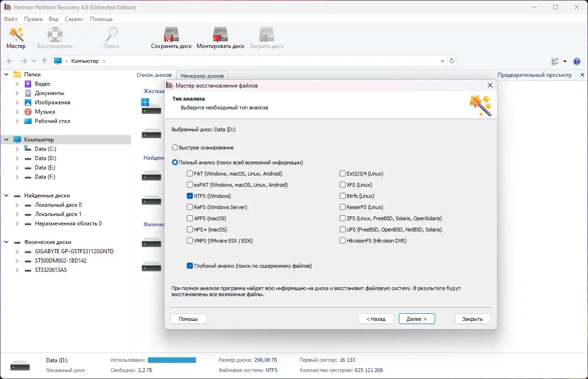
Task: Select Data (E:) in the tree
Action: coord(45,168)
